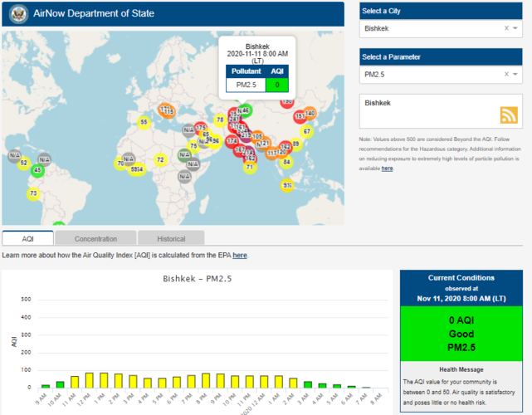Open the Bishkek RSS feed icon
Screen dimensions: 532x415
[509, 115]
